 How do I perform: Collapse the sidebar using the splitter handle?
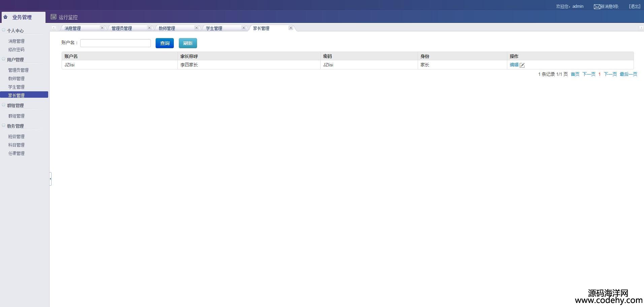(51, 179)
